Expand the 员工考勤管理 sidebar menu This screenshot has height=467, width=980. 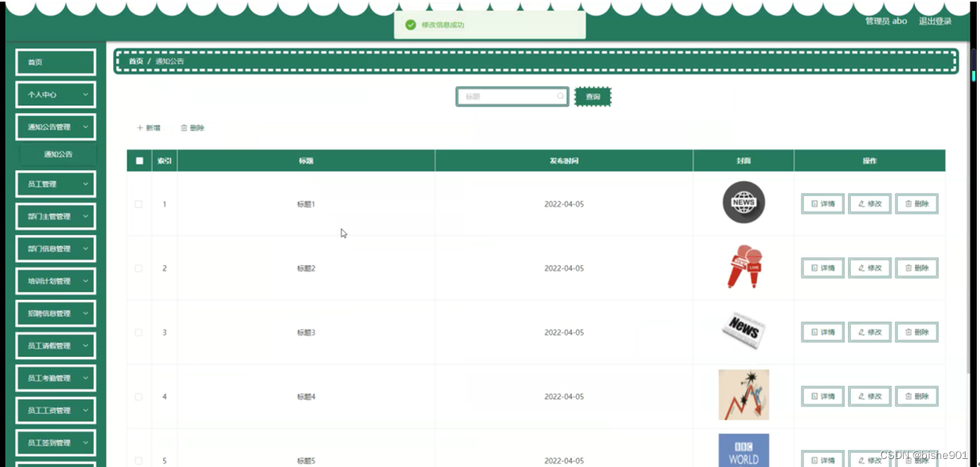point(56,378)
